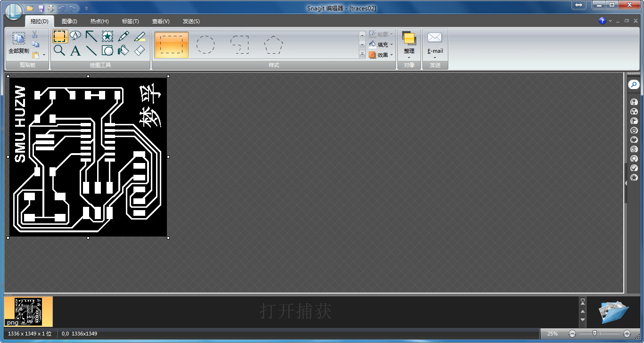Apply the checkmark flag

[x=634, y=168]
